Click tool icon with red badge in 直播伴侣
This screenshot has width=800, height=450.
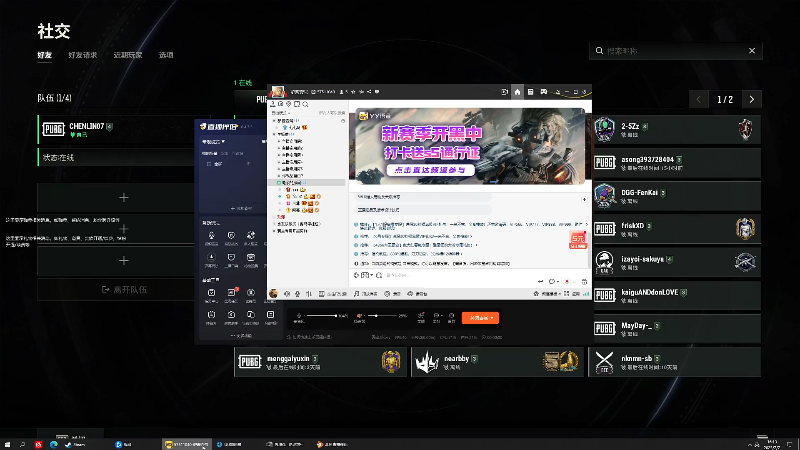231,293
